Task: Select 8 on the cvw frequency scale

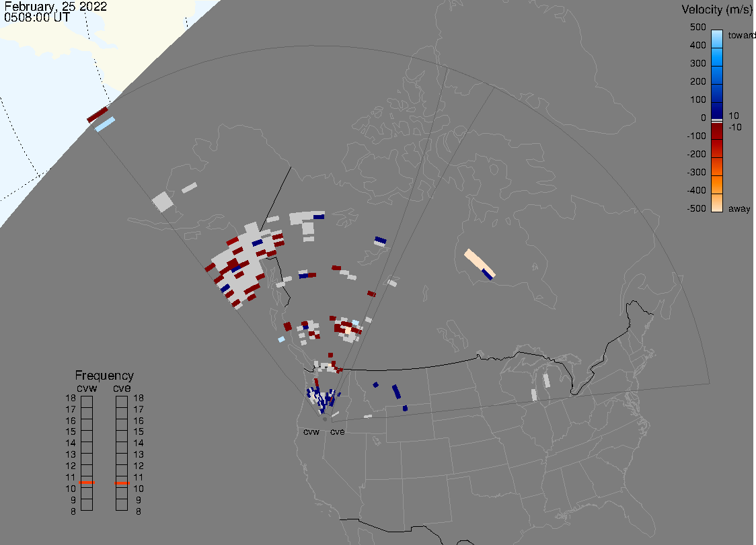Action: click(73, 511)
